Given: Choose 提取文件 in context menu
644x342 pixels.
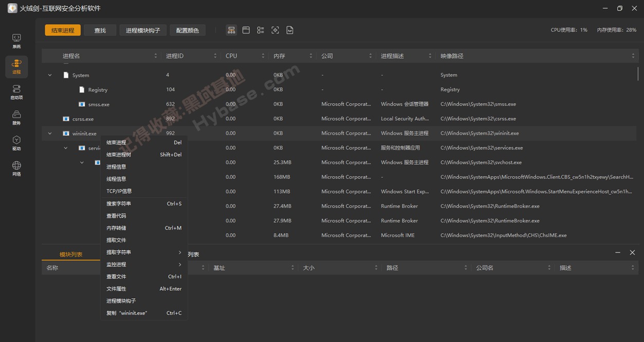Looking at the screenshot, I should pyautogui.click(x=144, y=240).
